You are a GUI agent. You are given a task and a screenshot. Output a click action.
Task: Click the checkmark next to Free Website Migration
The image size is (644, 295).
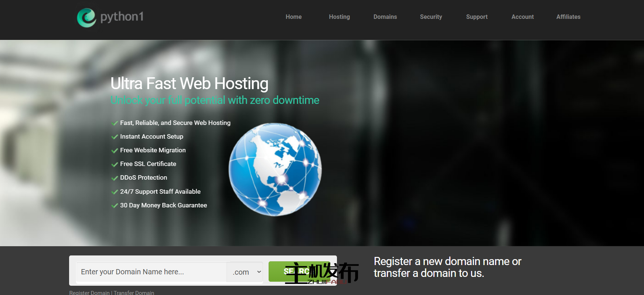(115, 150)
